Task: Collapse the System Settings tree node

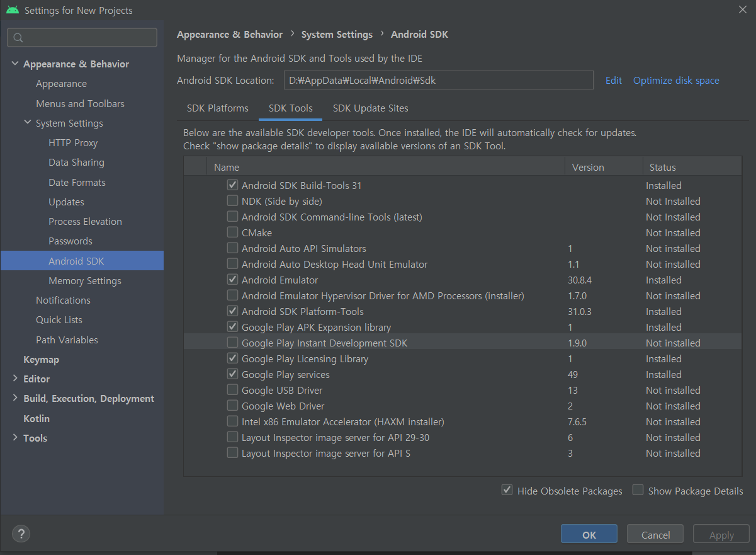Action: (28, 123)
